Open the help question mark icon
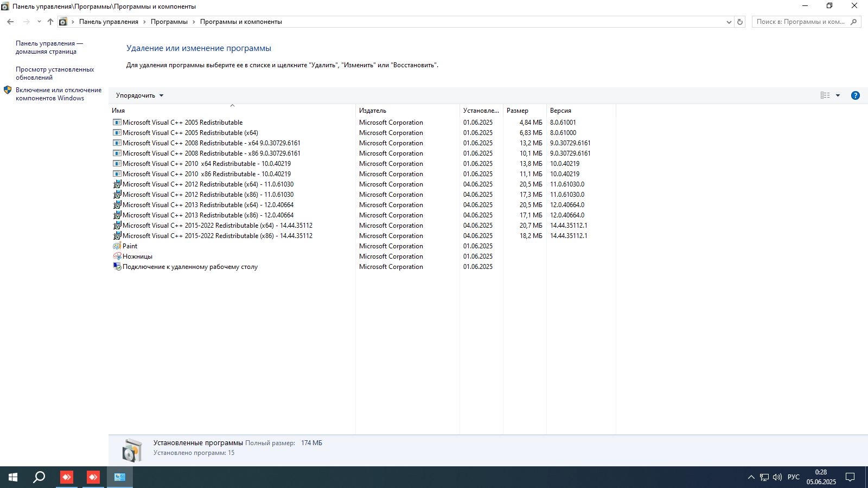Viewport: 868px width, 488px height. point(856,95)
